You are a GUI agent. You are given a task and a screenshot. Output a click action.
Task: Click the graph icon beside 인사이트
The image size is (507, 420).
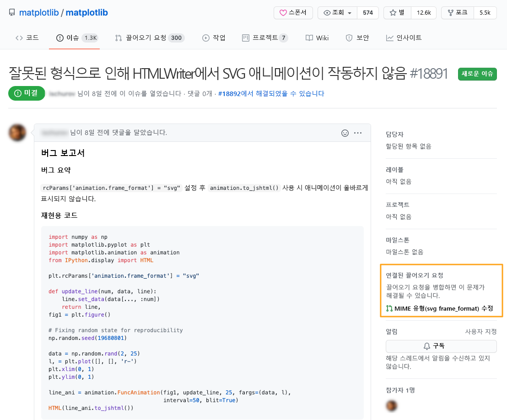click(389, 38)
